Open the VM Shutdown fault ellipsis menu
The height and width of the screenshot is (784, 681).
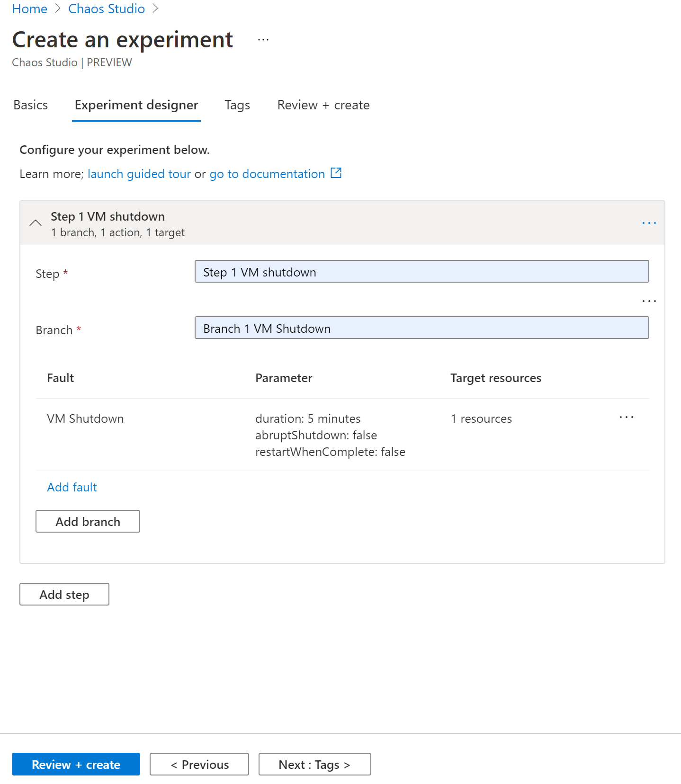coord(626,417)
